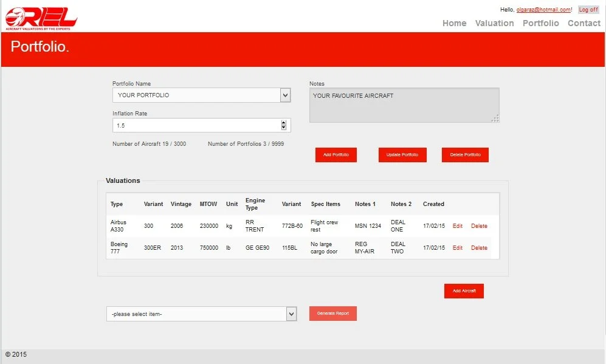Click the 'MSN 1234' notes cell
This screenshot has width=606, height=364.
pyautogui.click(x=368, y=225)
